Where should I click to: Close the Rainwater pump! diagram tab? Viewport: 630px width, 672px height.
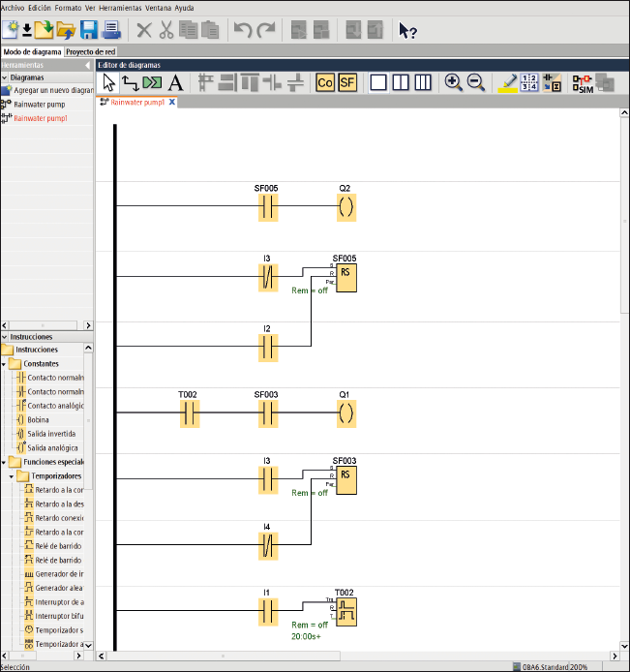pos(172,102)
